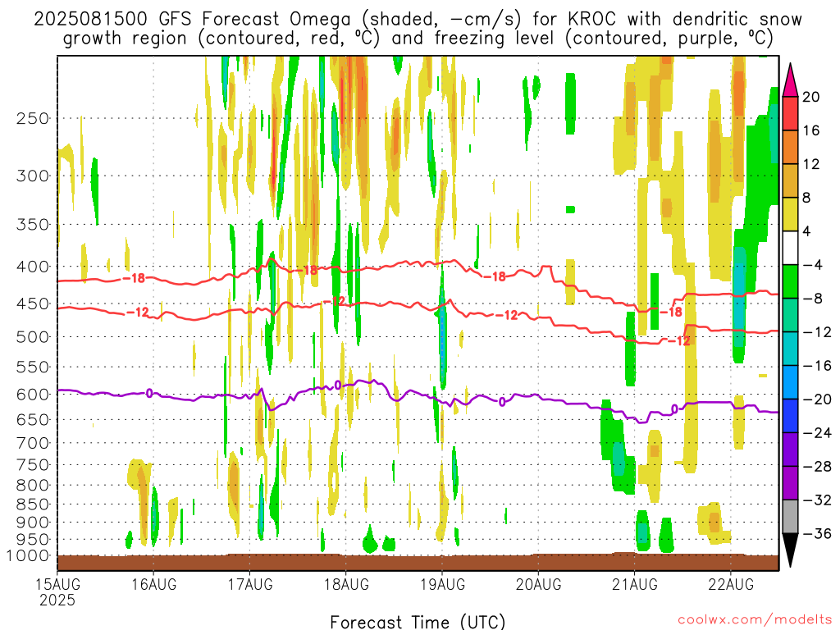The height and width of the screenshot is (630, 840).
Task: Click the 450 pressure level label
Action: 33,304
